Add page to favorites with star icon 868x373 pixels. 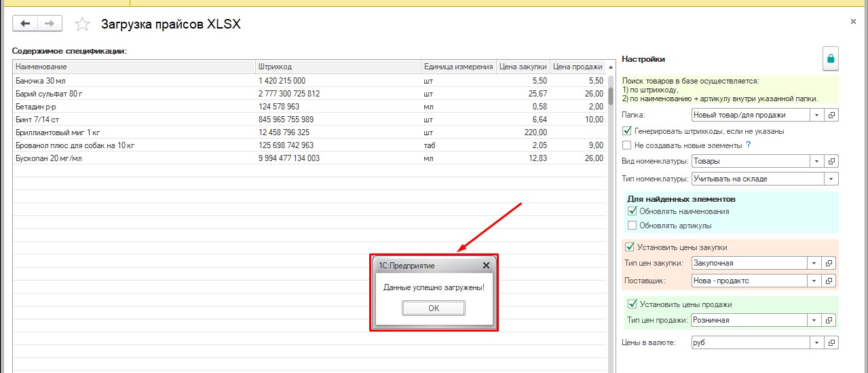[82, 24]
